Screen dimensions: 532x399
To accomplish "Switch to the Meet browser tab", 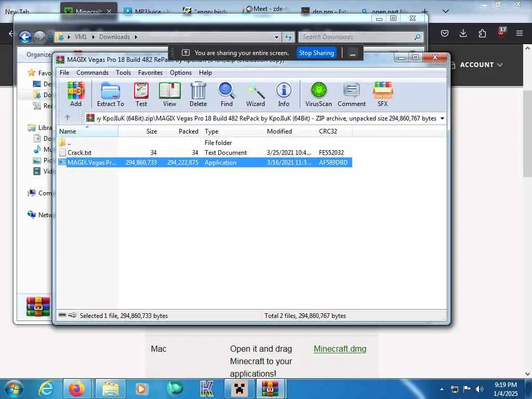I will pos(267,9).
